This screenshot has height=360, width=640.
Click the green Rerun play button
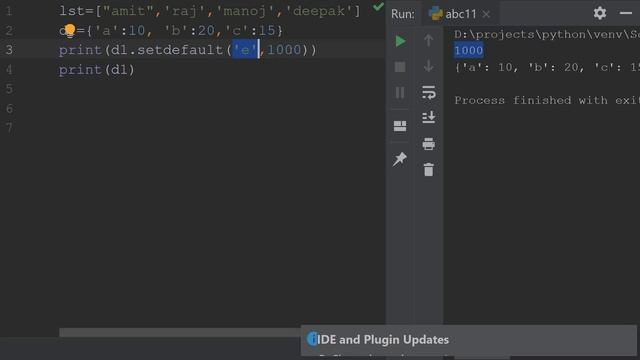(400, 41)
